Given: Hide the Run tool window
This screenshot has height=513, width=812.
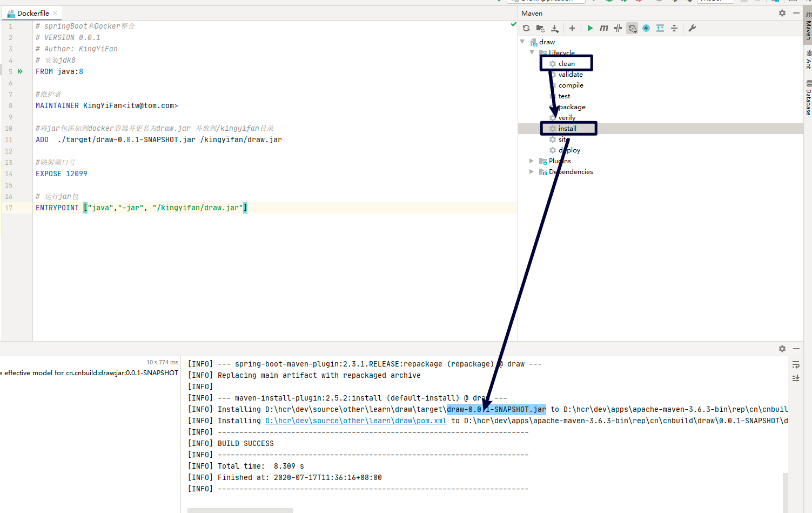Looking at the screenshot, I should (796, 349).
